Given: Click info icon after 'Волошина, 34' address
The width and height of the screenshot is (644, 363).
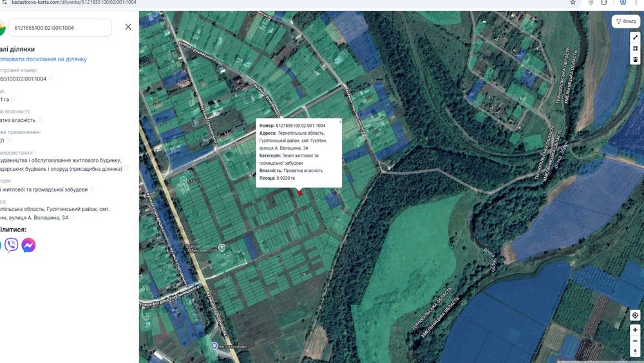Looking at the screenshot, I should tap(72, 217).
